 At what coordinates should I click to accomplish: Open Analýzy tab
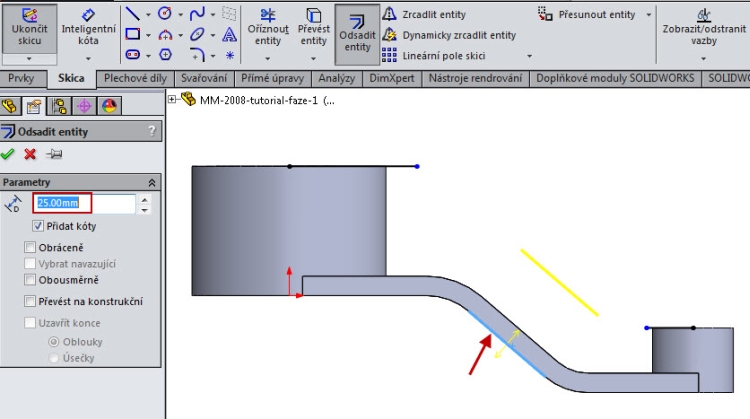(337, 78)
